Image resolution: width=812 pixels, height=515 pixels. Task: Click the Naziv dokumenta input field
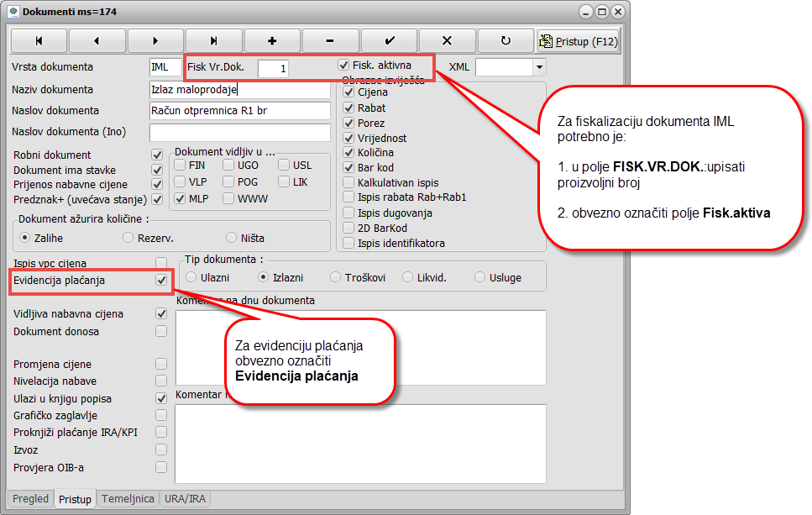click(x=240, y=90)
